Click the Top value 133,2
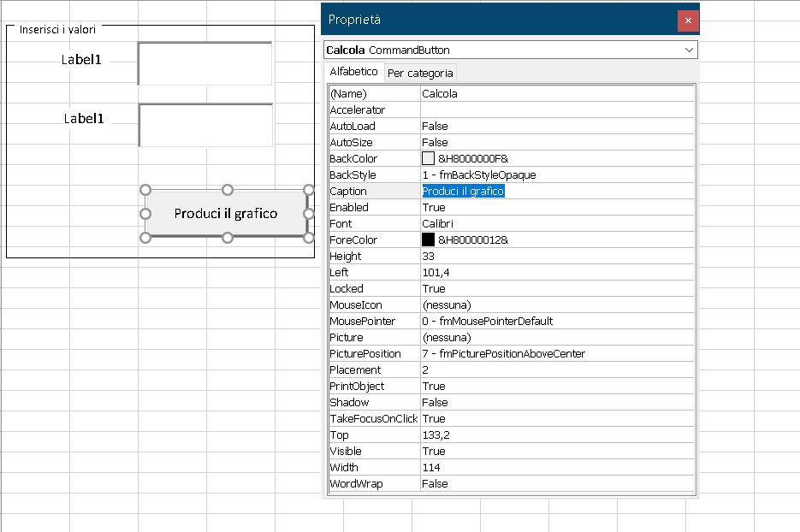 557,435
